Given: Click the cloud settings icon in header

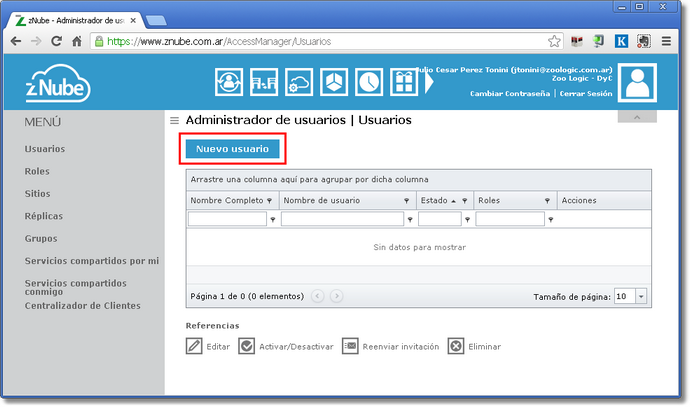Looking at the screenshot, I should point(299,82).
